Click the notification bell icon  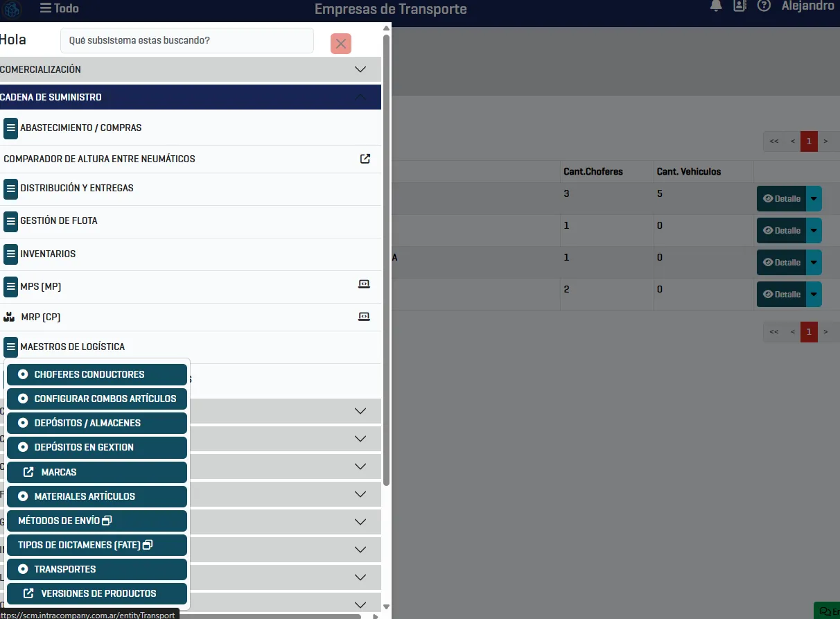pos(716,6)
